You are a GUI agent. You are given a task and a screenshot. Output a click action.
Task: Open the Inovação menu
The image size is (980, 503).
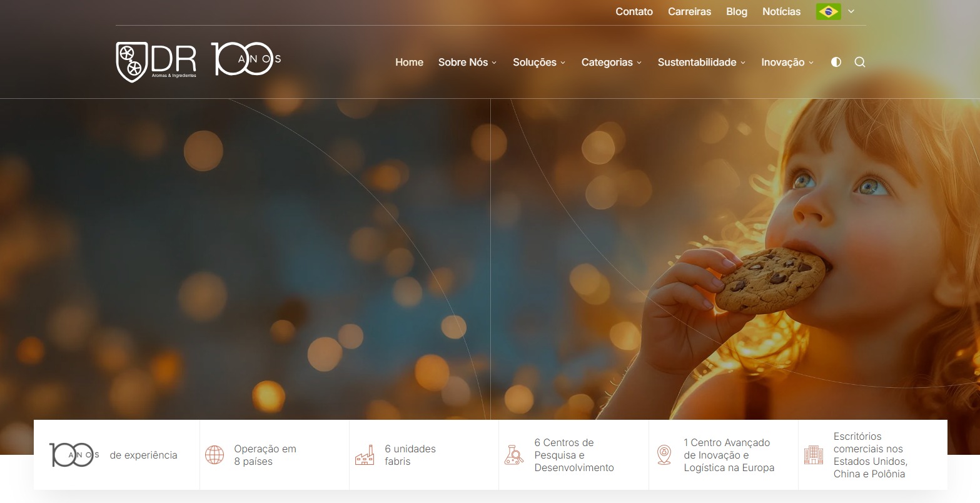click(x=783, y=62)
